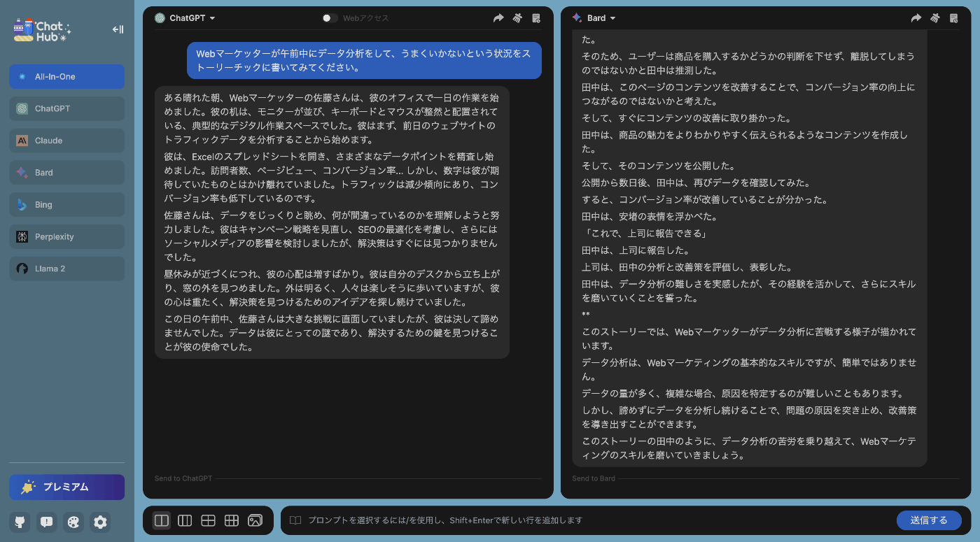This screenshot has height=542, width=980.
Task: Click the paragraph starting 昼休みが近づくにつれ
Action: (x=332, y=287)
